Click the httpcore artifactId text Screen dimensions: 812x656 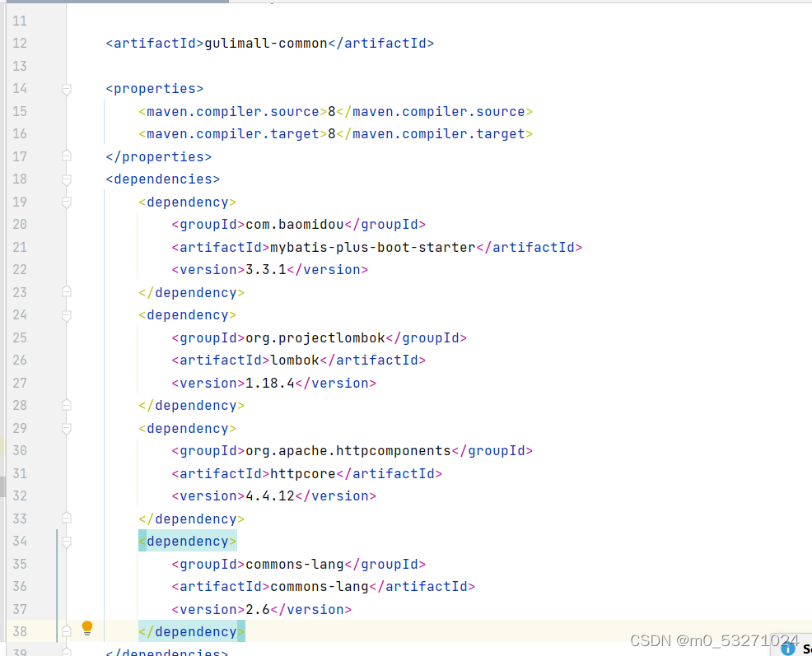point(303,474)
